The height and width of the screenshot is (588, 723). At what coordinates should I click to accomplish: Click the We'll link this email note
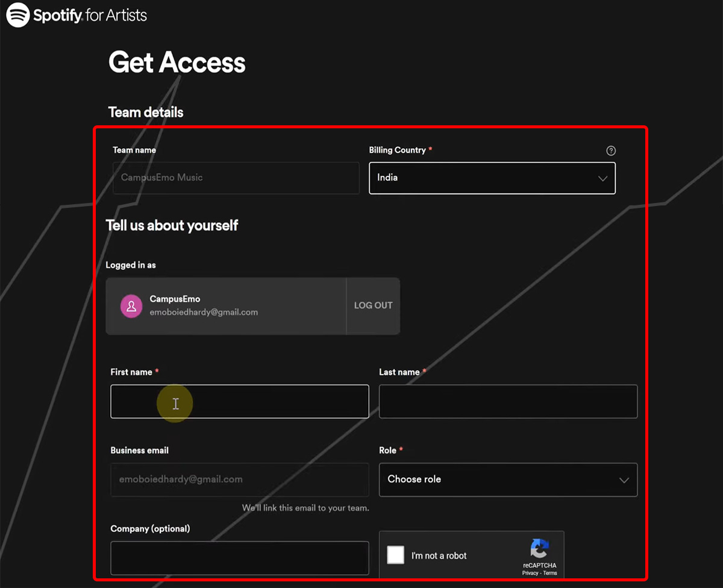[x=305, y=508]
